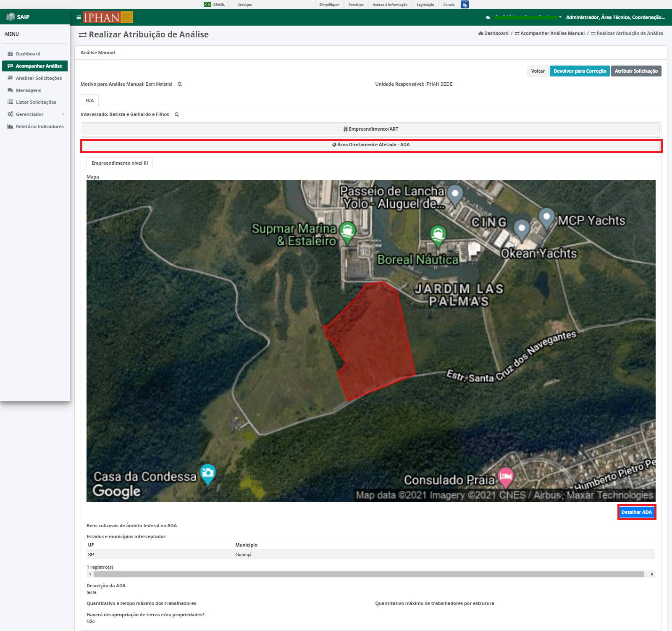Click Atribuir Solicitação button
The width and height of the screenshot is (672, 631).
(x=636, y=71)
